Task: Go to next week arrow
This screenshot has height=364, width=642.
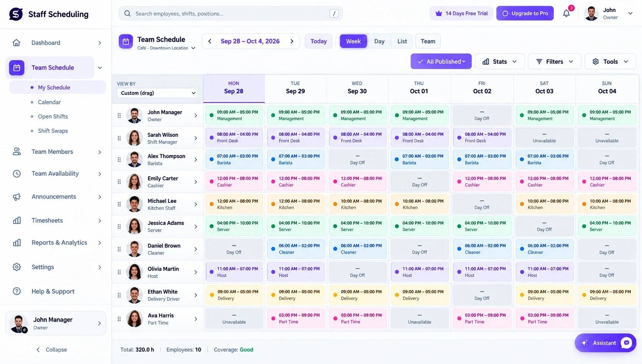Action: [x=292, y=41]
